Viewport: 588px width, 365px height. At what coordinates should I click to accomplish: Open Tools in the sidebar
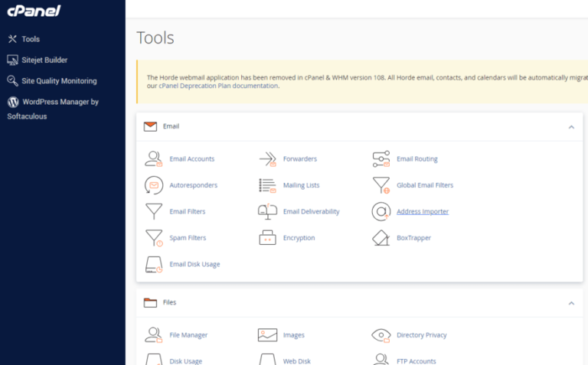31,39
